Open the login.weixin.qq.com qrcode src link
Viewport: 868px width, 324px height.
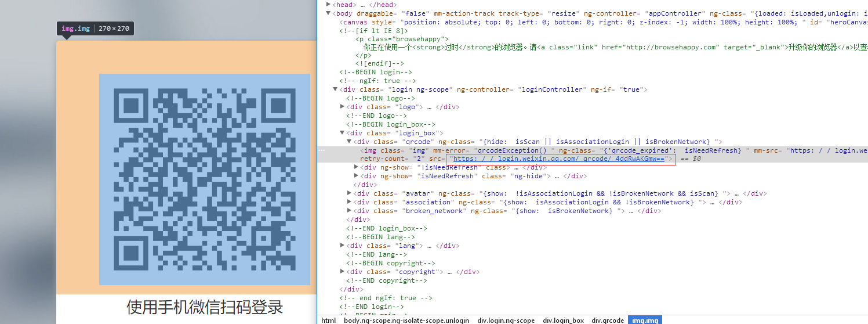coord(558,159)
